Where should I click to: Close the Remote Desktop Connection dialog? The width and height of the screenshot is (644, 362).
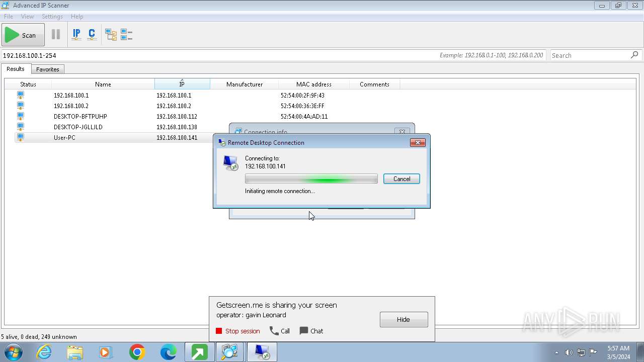[418, 142]
